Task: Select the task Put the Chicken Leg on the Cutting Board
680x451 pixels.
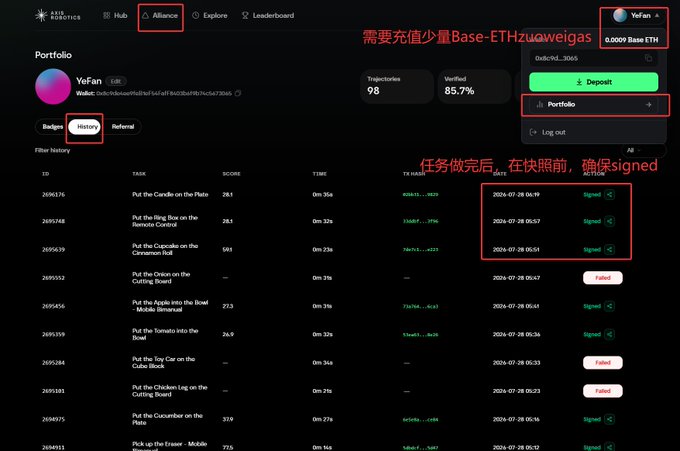Action: click(170, 391)
